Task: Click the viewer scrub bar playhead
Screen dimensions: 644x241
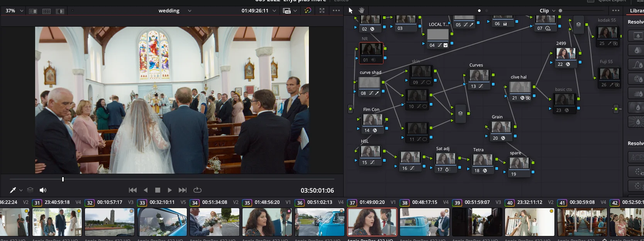Action: [63, 179]
